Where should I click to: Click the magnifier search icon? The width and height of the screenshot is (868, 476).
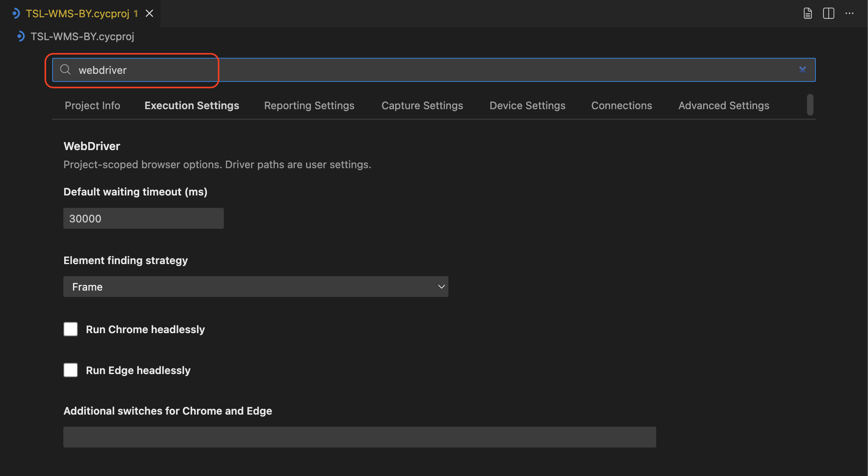coord(65,69)
